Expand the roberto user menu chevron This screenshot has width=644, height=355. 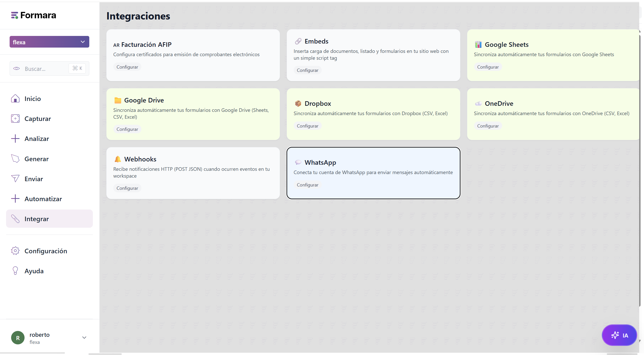[x=84, y=338]
